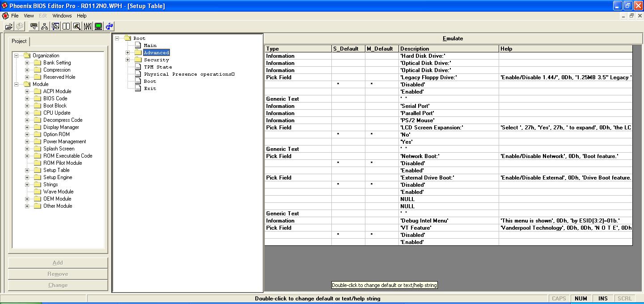Expand the Advanced menu node
This screenshot has width=644, height=304.
tap(128, 52)
